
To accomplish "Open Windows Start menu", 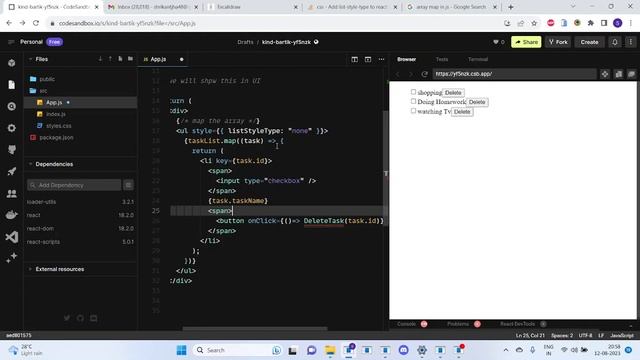I will pyautogui.click(x=182, y=350).
